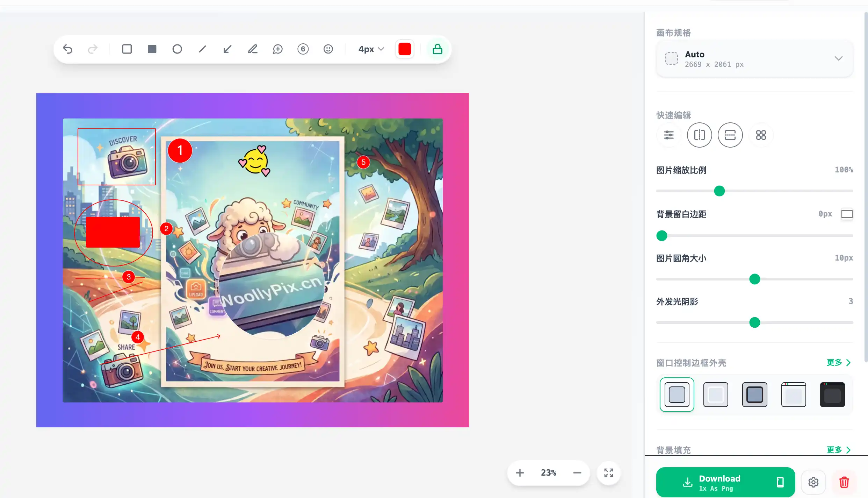Choose the vertical split layout icon
The image size is (868, 498).
coord(700,135)
